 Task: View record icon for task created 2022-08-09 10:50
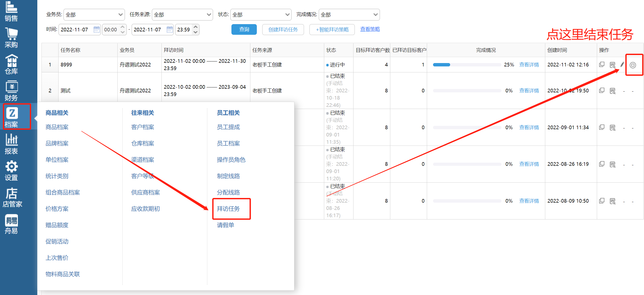pos(612,201)
